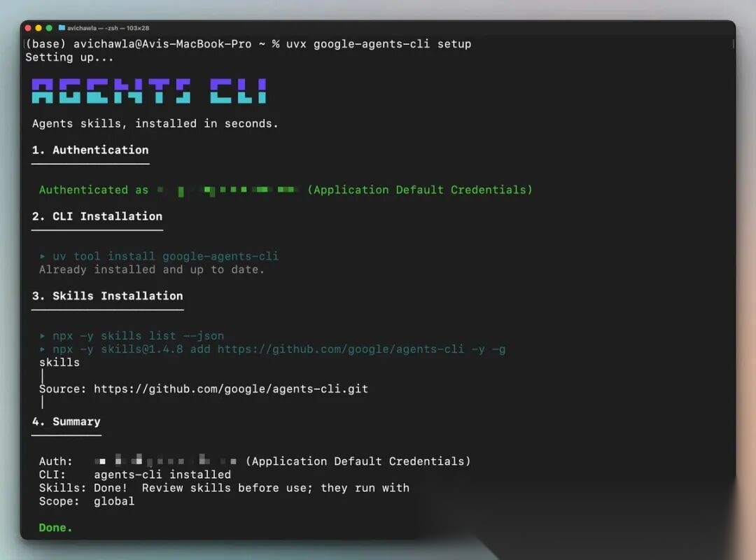Click 'Already installed and up to date.' line
Screen dimensions: 756x560
152,269
